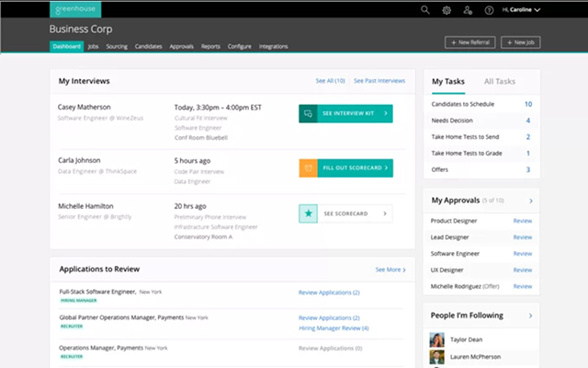Open the Hi Caroline user dropdown

521,10
